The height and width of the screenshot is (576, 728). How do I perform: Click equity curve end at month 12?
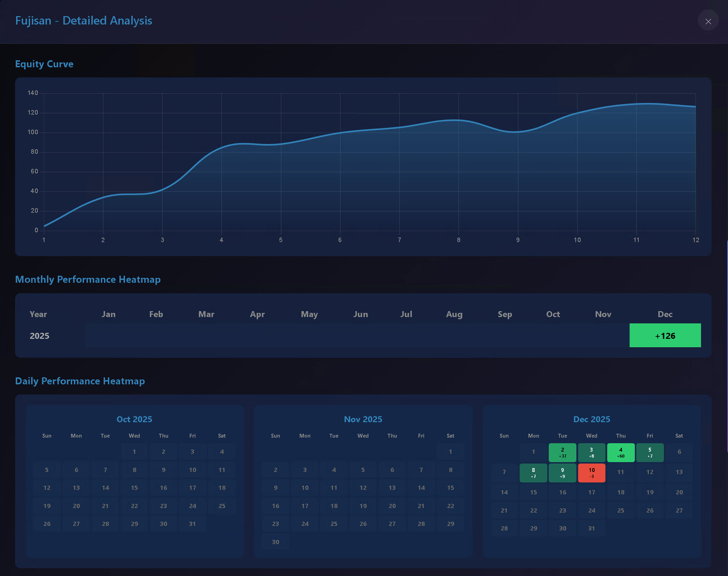point(695,107)
